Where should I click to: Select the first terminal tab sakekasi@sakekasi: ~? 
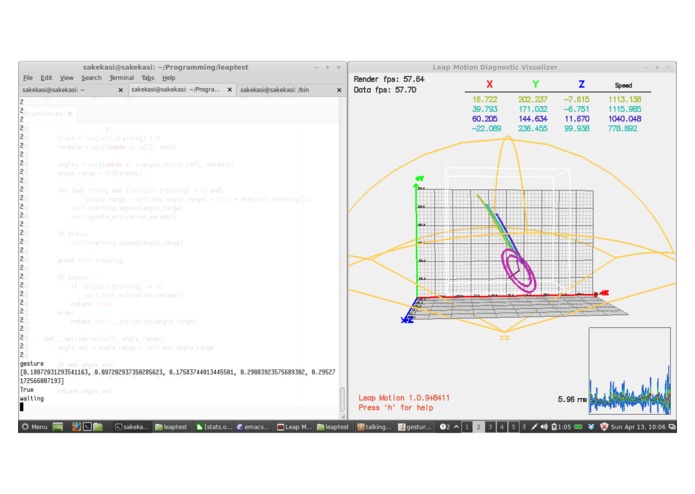click(73, 89)
